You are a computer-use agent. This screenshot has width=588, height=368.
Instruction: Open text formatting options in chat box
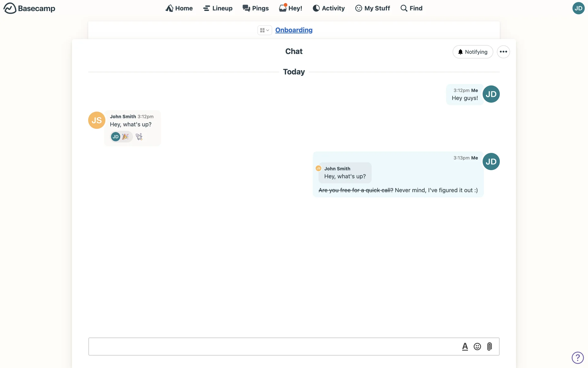[x=465, y=347]
